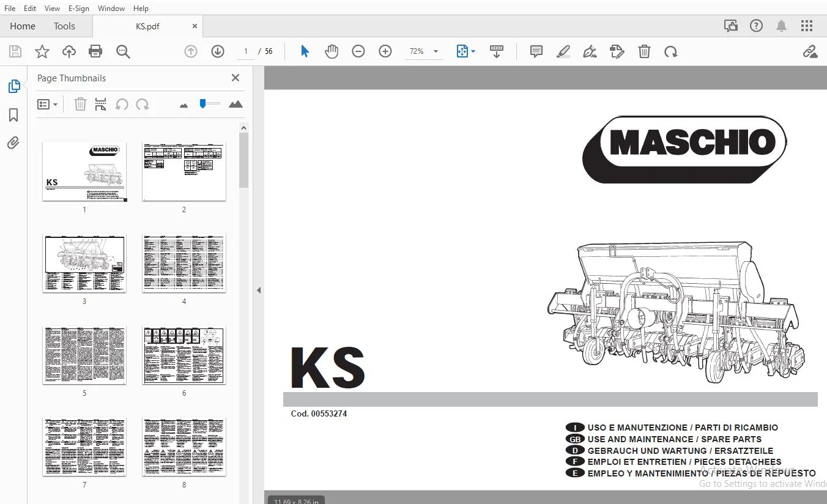Viewport: 827px width, 504px height.
Task: Add a comment with the speech bubble icon
Action: tap(536, 52)
